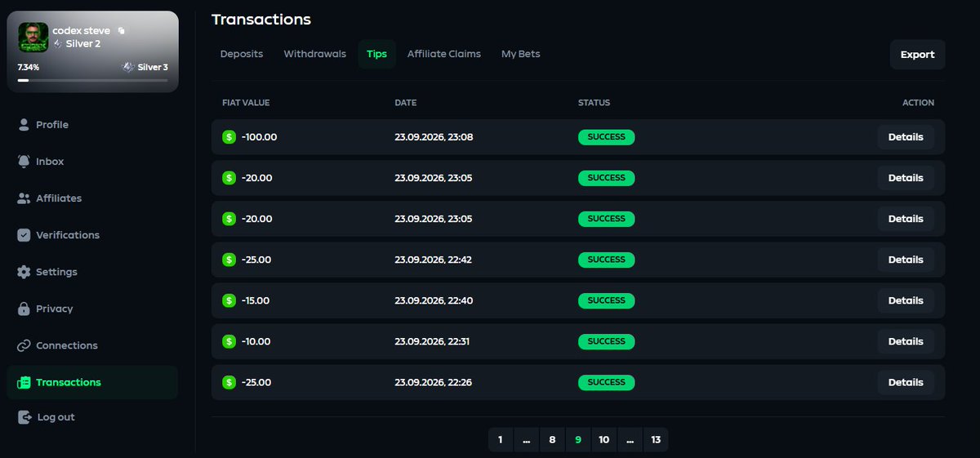
Task: Open the Profile menu item
Action: [92, 125]
